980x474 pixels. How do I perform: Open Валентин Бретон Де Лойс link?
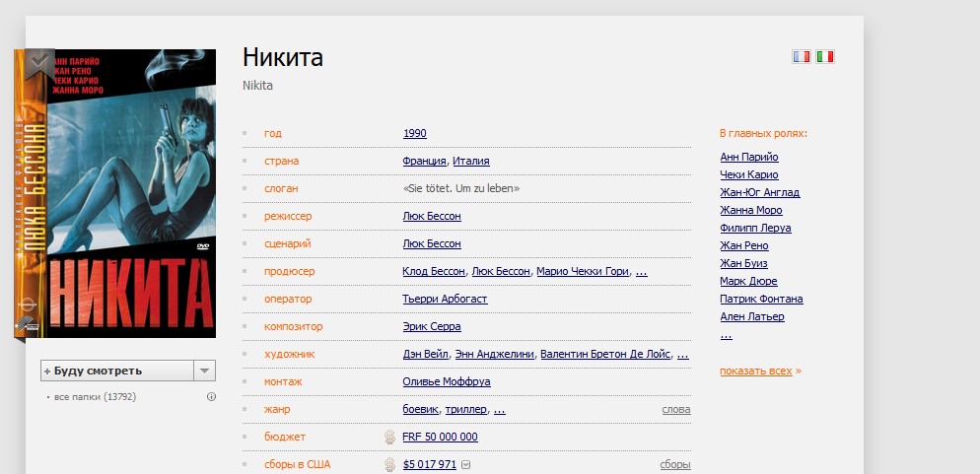pos(605,354)
